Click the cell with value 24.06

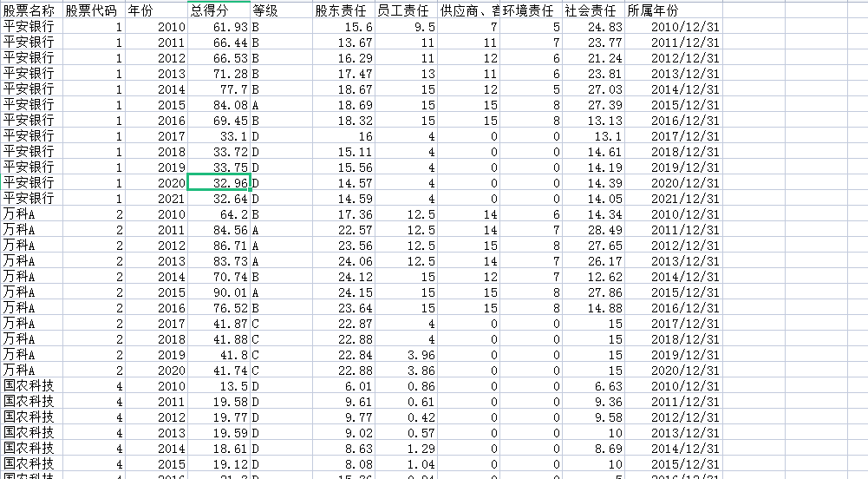tap(343, 261)
